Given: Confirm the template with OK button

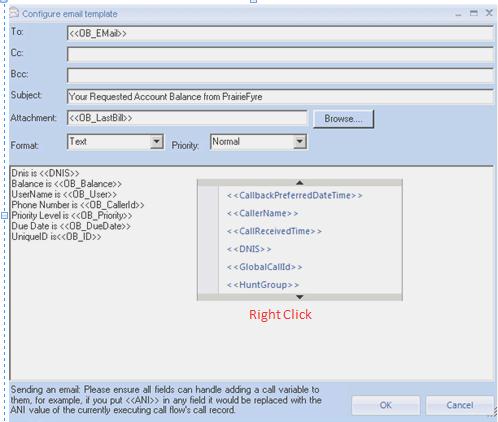Looking at the screenshot, I should point(386,405).
